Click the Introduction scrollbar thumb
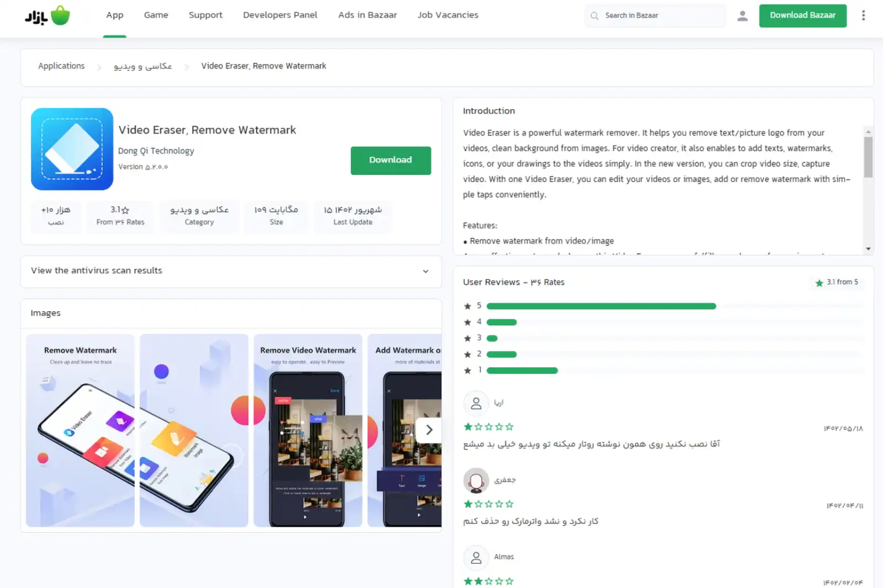This screenshot has height=588, width=883. (868, 157)
